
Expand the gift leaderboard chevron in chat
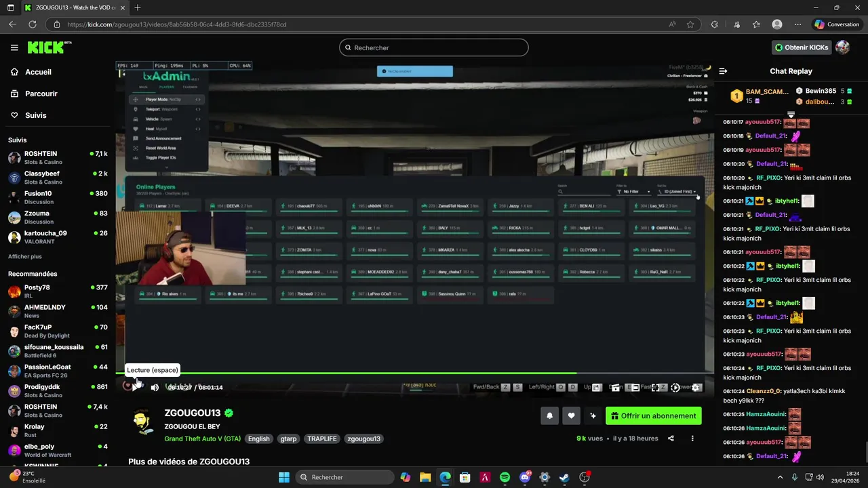[x=791, y=114]
